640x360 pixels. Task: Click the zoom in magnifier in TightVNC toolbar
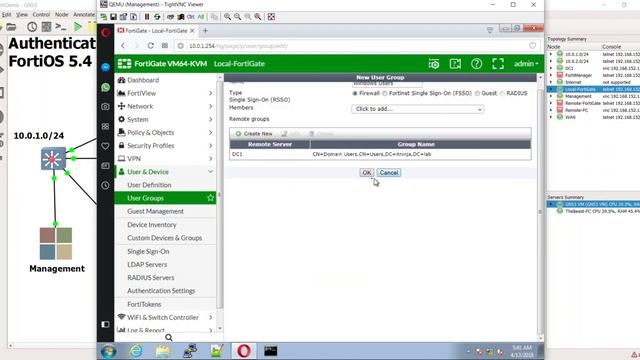pyautogui.click(x=227, y=17)
